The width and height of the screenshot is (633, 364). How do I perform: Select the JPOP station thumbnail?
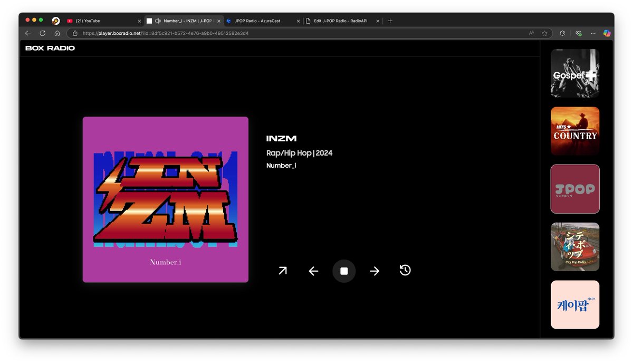coord(575,189)
